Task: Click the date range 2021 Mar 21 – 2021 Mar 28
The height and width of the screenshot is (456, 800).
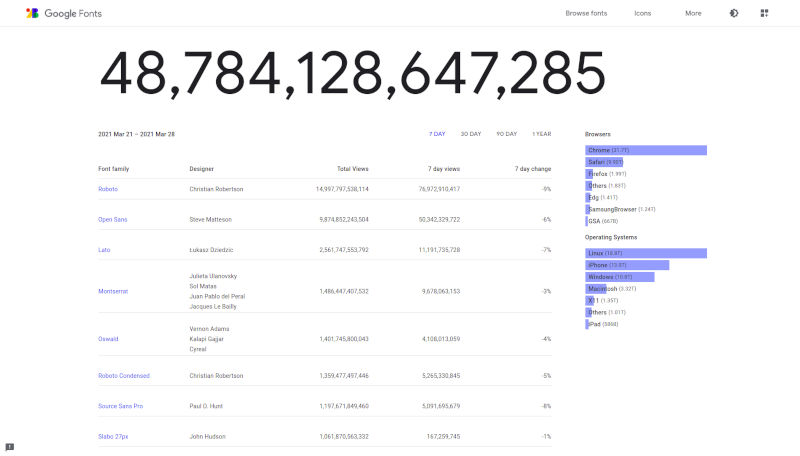Action: 136,134
